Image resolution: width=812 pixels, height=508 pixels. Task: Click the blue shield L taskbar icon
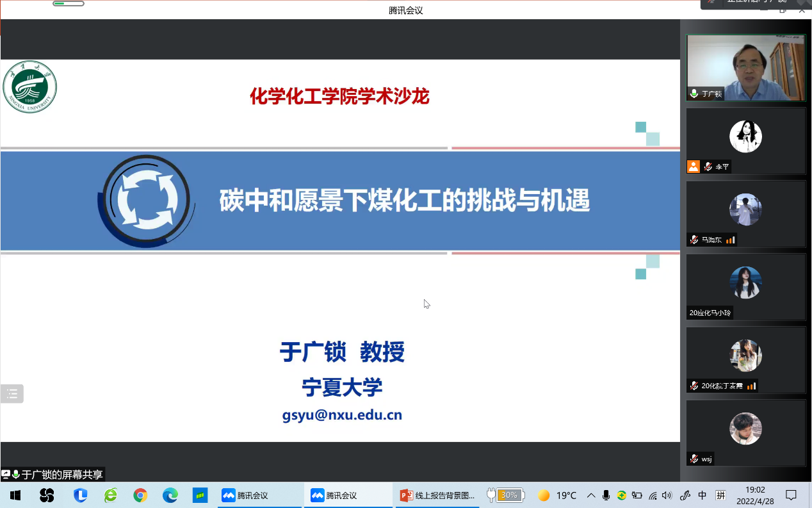coord(80,495)
